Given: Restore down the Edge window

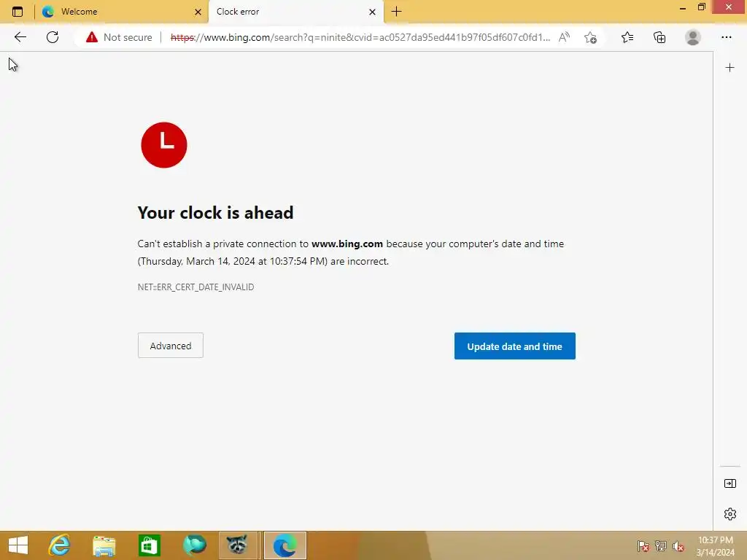Looking at the screenshot, I should 701,7.
